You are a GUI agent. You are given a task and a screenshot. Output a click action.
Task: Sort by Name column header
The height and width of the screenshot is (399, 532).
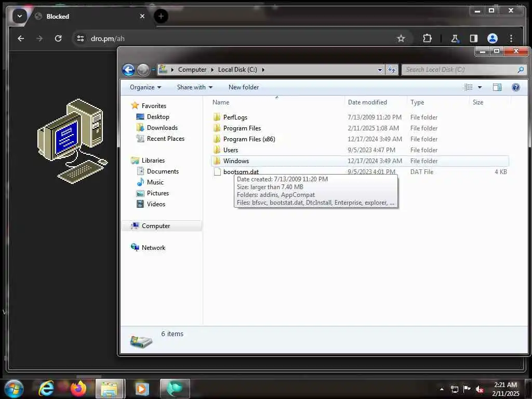point(220,102)
